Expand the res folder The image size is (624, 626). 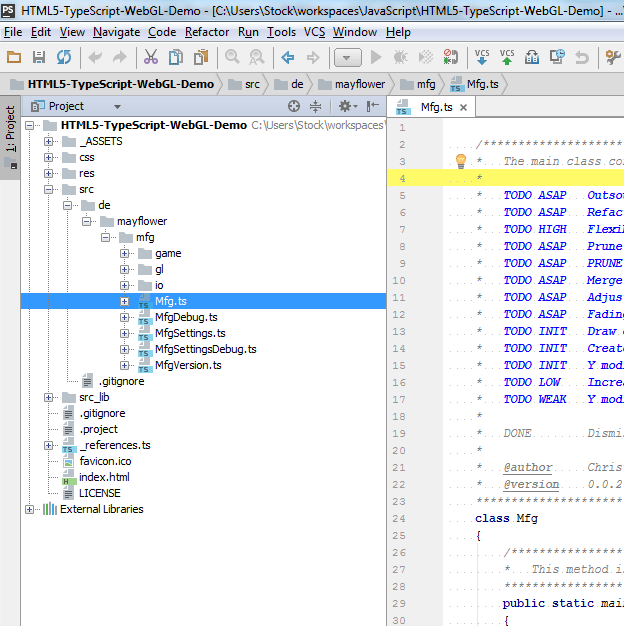pos(49,173)
